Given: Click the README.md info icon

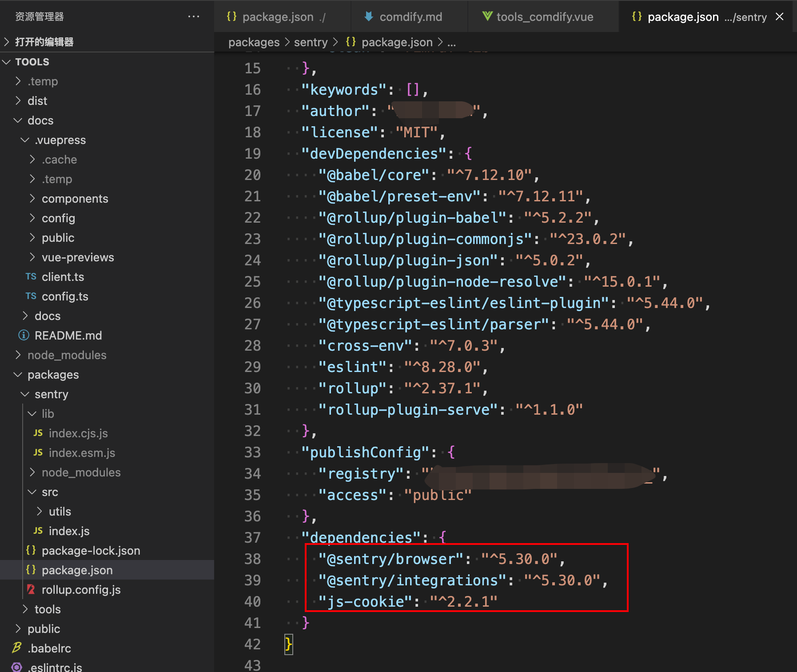Looking at the screenshot, I should pos(24,336).
